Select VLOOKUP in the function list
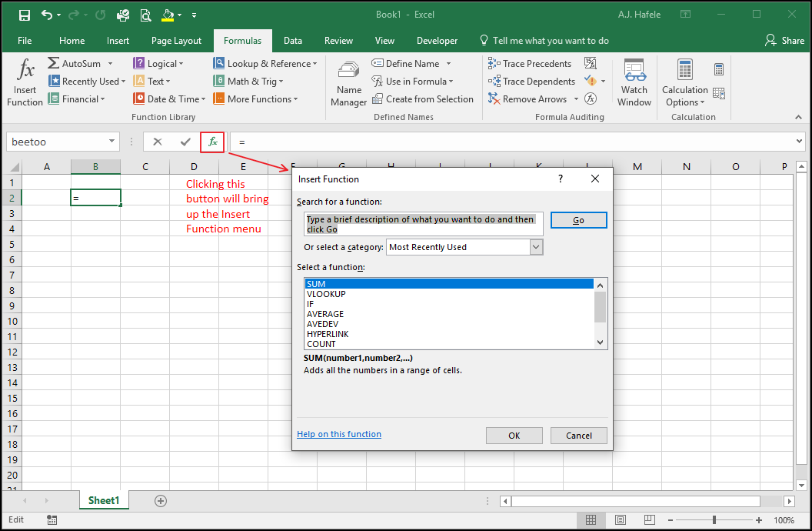The height and width of the screenshot is (531, 812). [x=448, y=294]
